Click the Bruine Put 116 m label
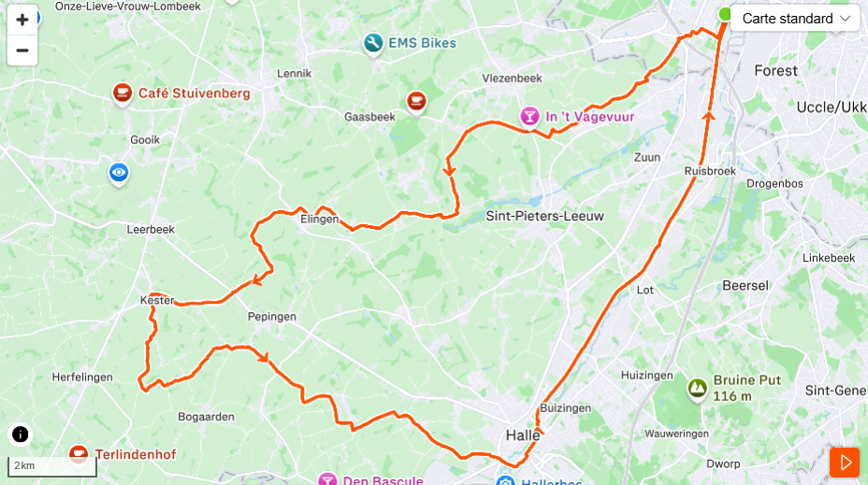This screenshot has height=485, width=868. 746,388
